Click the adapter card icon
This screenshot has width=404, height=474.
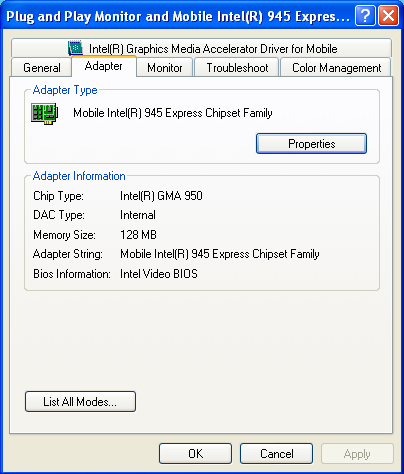point(45,113)
